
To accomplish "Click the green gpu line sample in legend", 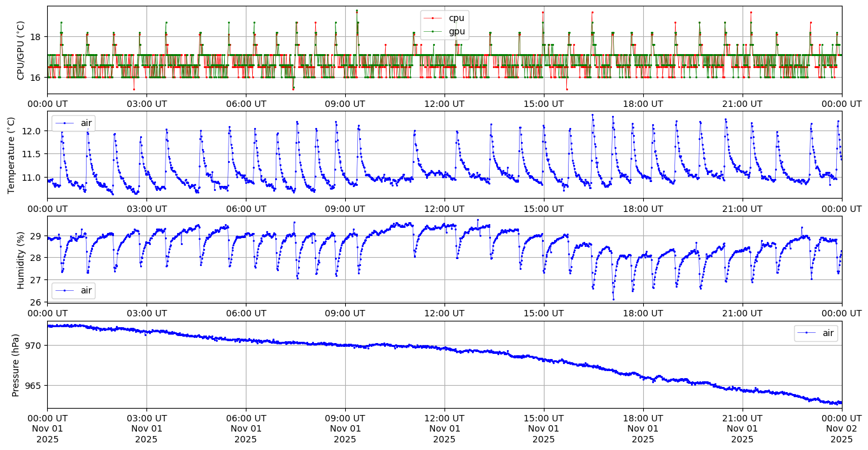I will tap(434, 31).
